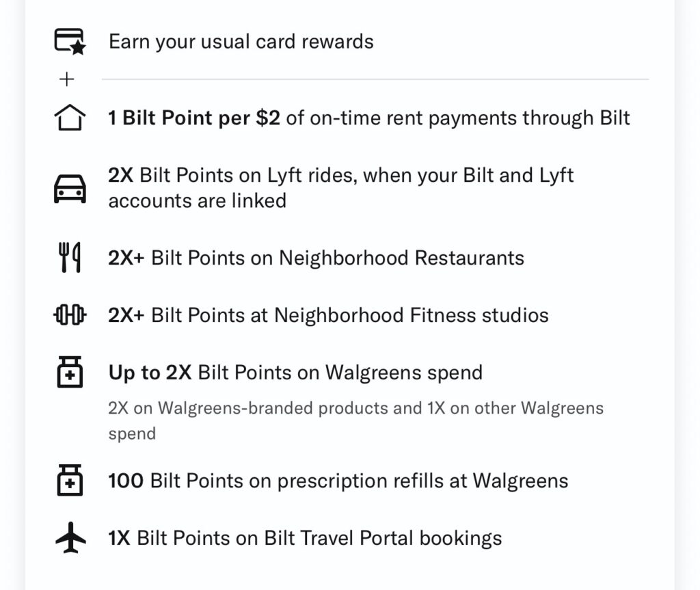Click the divider line under card rewards
700x590 pixels.
pyautogui.click(x=375, y=80)
